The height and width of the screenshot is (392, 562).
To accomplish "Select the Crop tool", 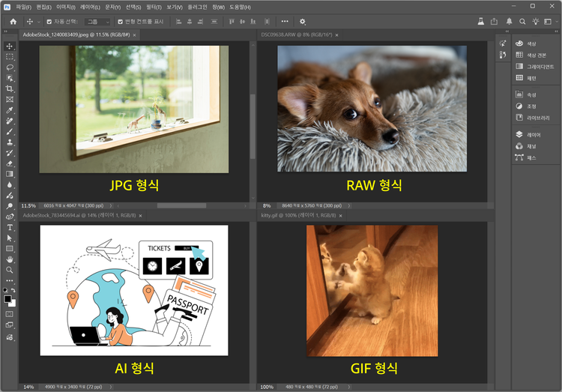I will 9,88.
